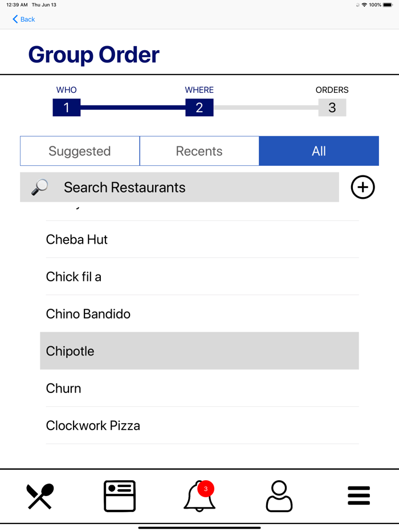399x532 pixels.
Task: Open the All restaurants tab
Action: pyautogui.click(x=319, y=150)
